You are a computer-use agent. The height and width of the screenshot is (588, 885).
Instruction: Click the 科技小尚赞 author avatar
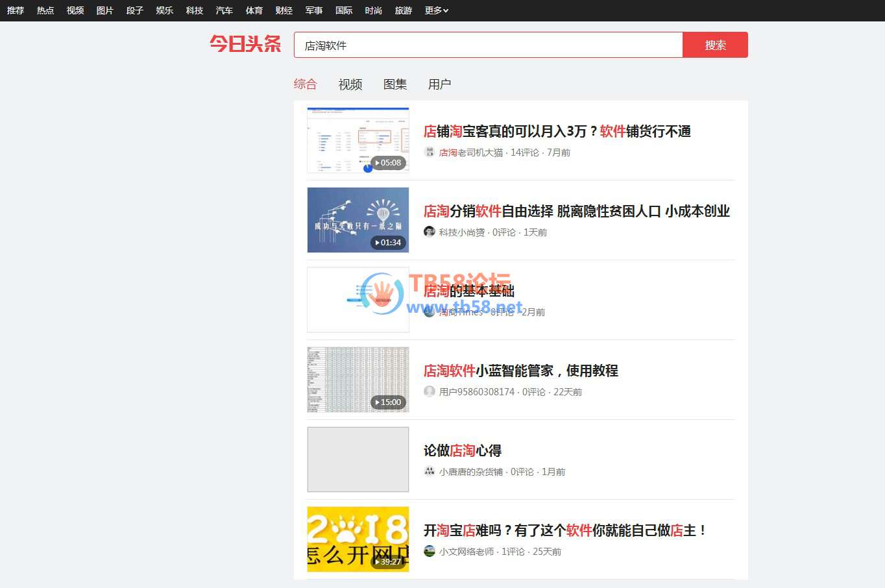tap(429, 232)
